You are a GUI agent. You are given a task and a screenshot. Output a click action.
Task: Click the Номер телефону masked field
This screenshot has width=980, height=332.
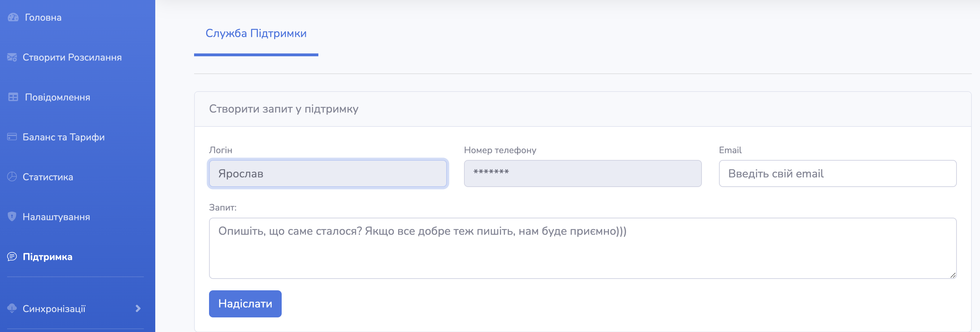[582, 173]
